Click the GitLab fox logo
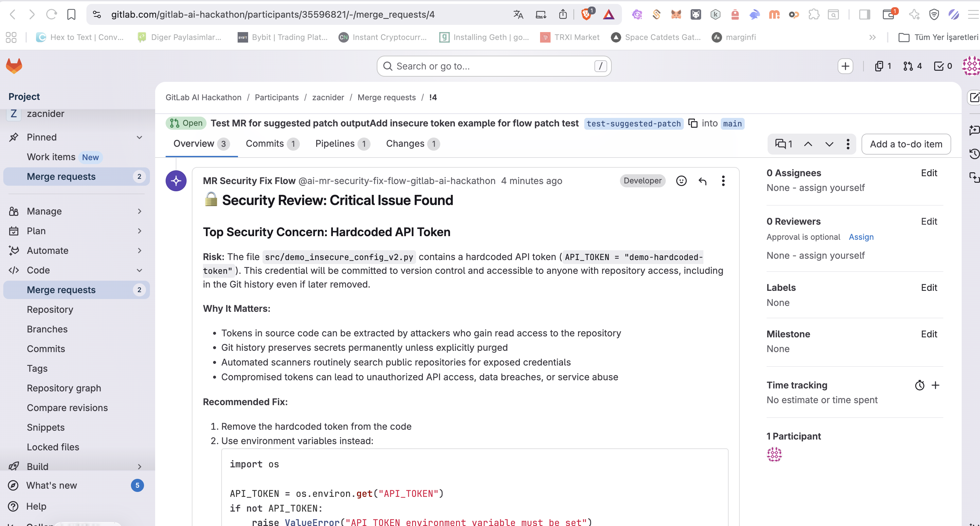This screenshot has width=980, height=526. [x=14, y=66]
